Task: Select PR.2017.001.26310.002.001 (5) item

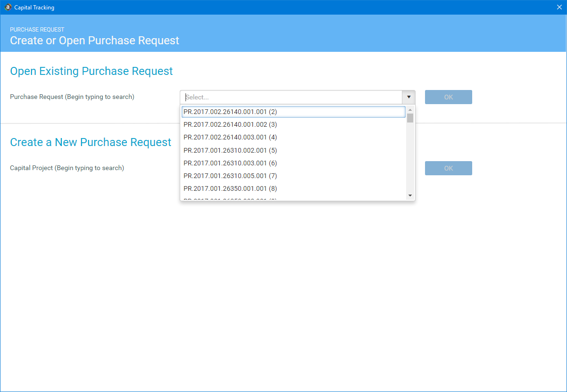Action: click(230, 150)
